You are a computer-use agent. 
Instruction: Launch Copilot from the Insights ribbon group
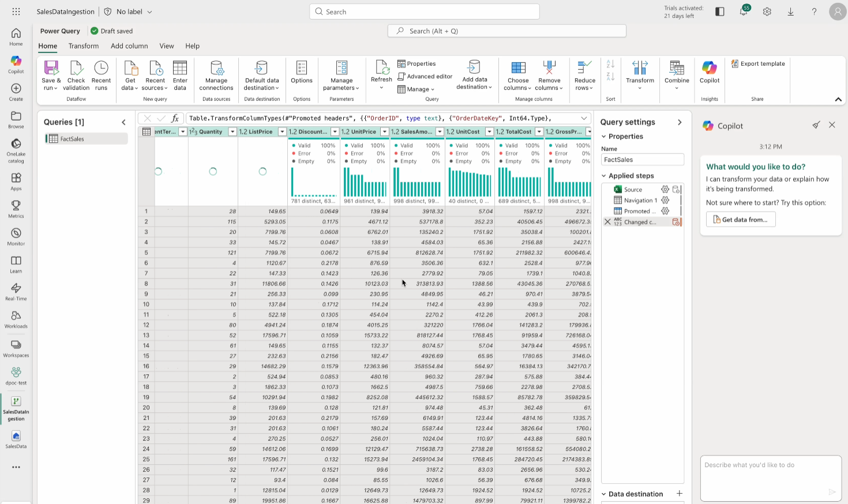click(709, 74)
